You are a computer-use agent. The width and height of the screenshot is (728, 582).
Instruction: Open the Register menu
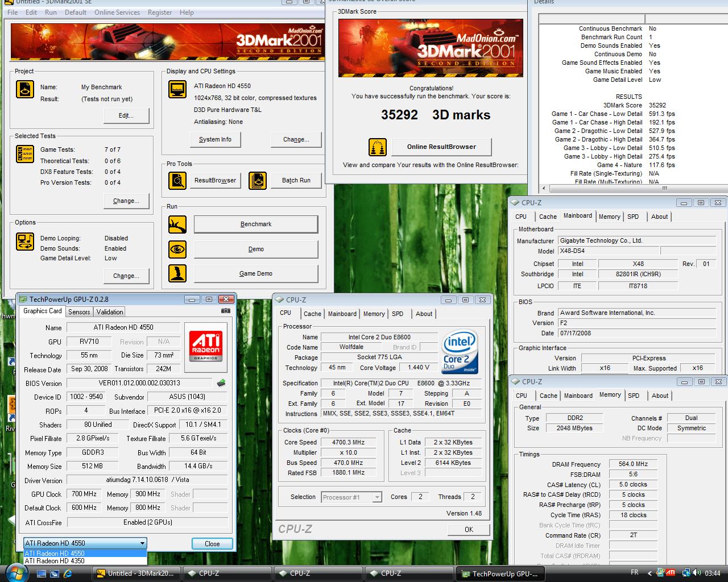tap(160, 13)
